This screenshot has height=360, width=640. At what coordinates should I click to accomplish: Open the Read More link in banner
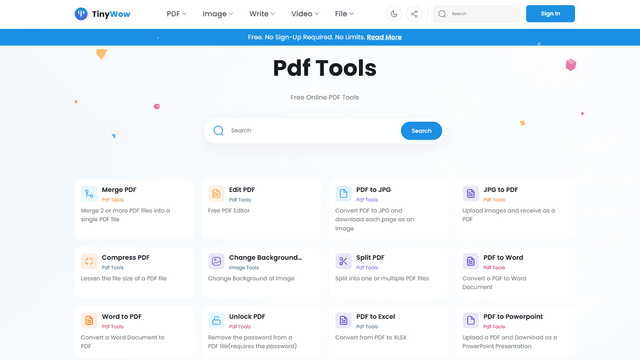[x=384, y=37]
